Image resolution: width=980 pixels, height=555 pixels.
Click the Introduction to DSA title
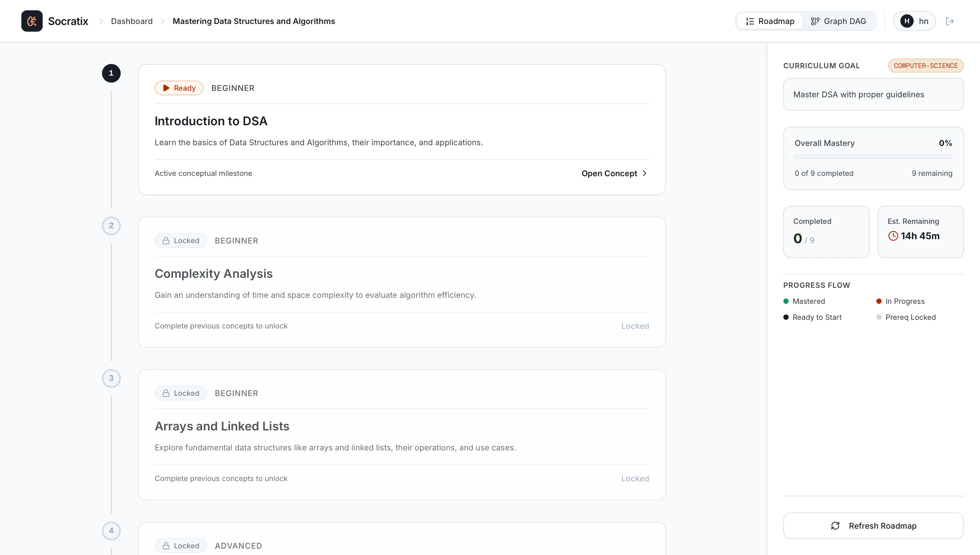point(211,121)
